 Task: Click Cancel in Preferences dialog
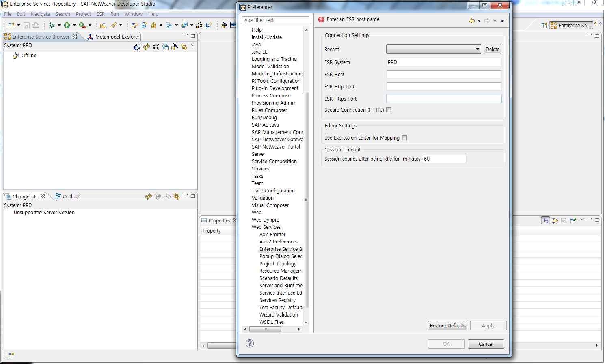(x=486, y=344)
